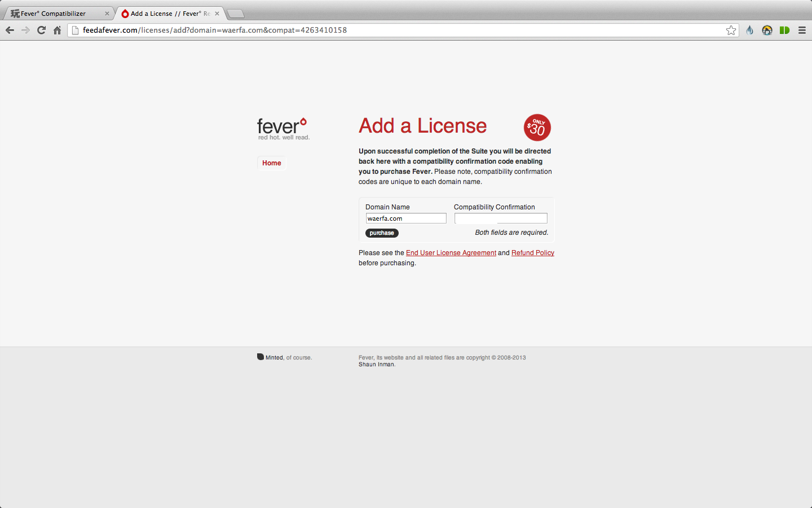
Task: Click the Shaun Inman footer link
Action: pyautogui.click(x=376, y=365)
